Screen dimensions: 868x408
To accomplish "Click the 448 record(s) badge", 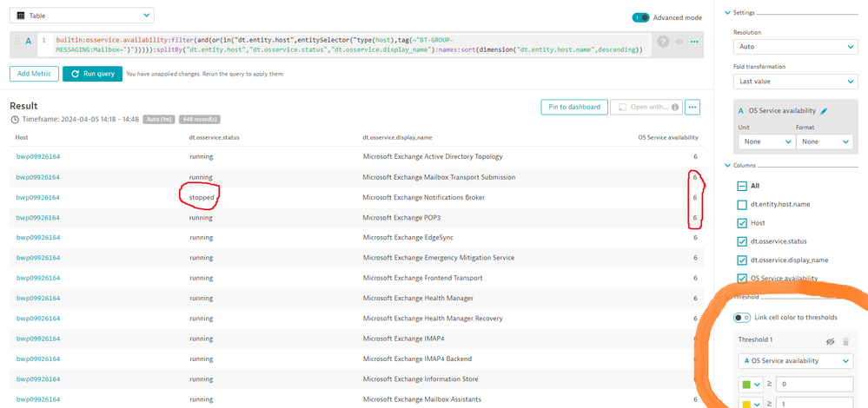I will [200, 120].
